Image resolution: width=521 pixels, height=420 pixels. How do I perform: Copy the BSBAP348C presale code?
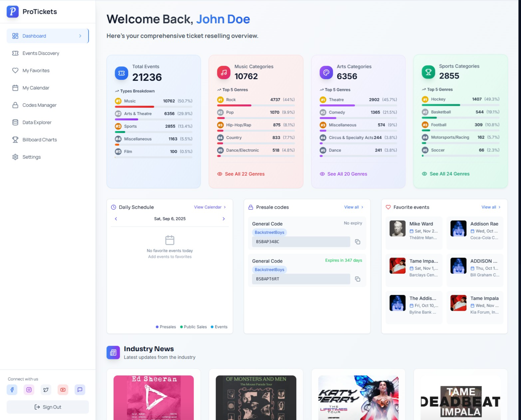click(x=357, y=242)
